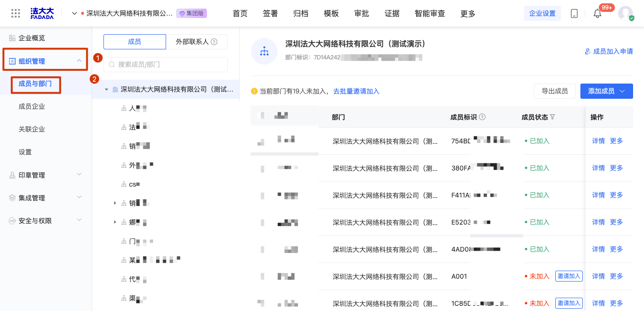The width and height of the screenshot is (644, 311).
Task: Open the 成员状态 filter icon
Action: click(x=552, y=117)
